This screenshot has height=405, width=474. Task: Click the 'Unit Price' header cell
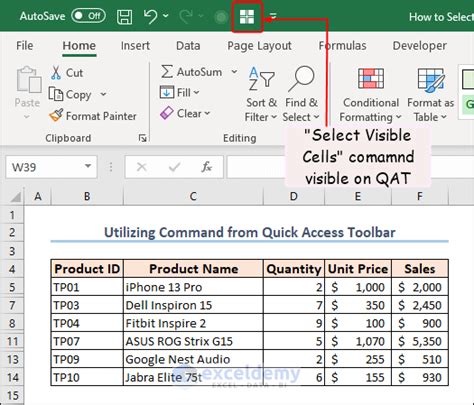tap(358, 269)
